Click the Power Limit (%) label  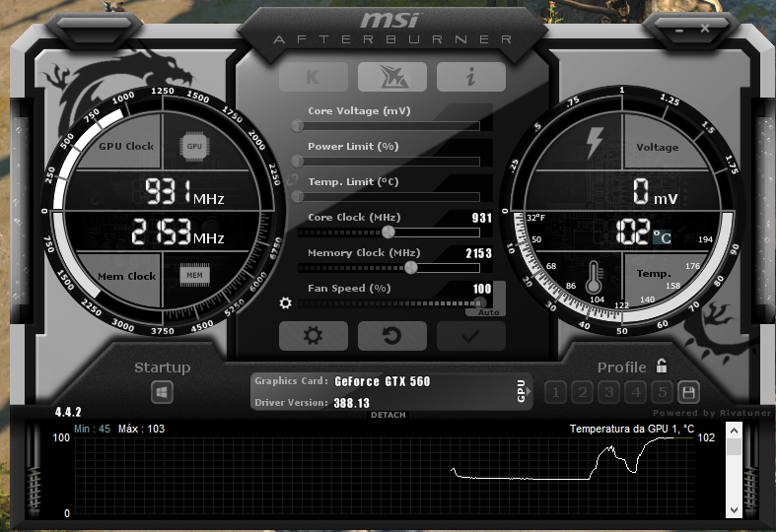coord(353,147)
